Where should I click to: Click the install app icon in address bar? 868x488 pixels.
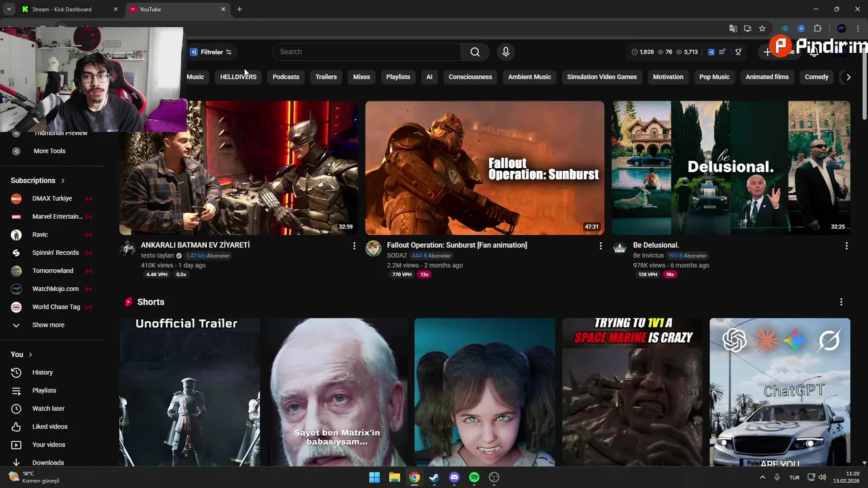(x=747, y=28)
